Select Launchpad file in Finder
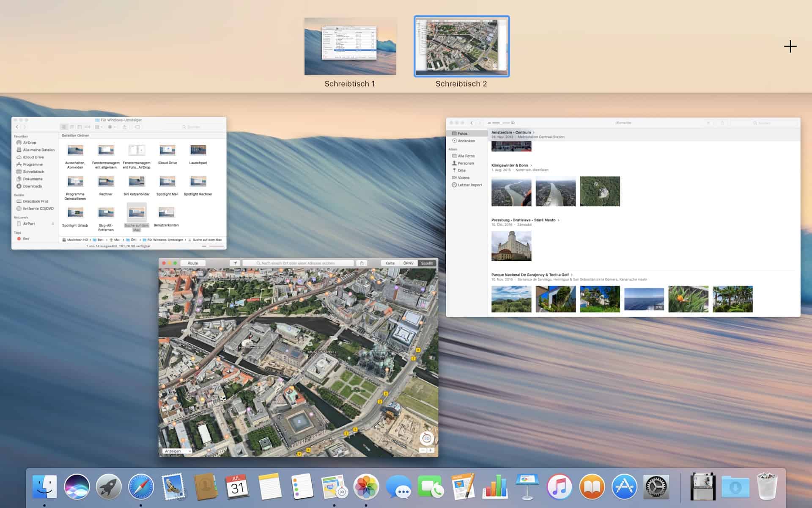This screenshot has height=508, width=812. [198, 155]
